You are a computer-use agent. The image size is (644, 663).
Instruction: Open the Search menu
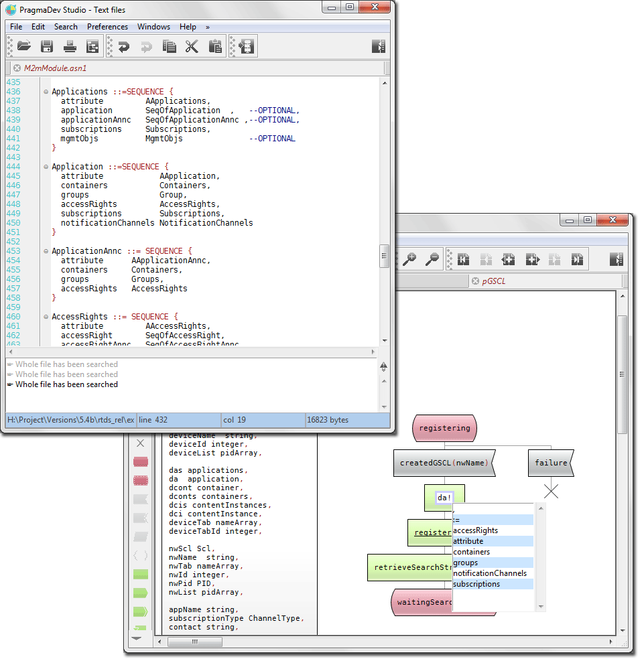66,27
